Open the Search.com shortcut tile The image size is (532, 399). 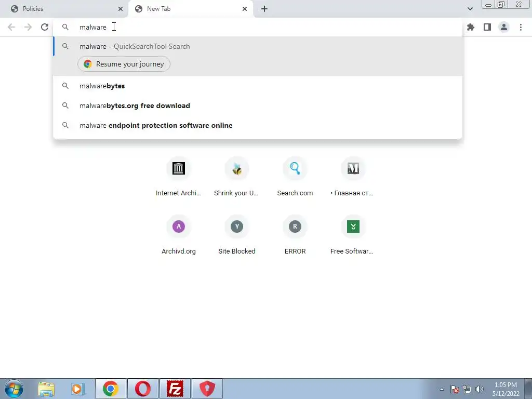coord(295,177)
